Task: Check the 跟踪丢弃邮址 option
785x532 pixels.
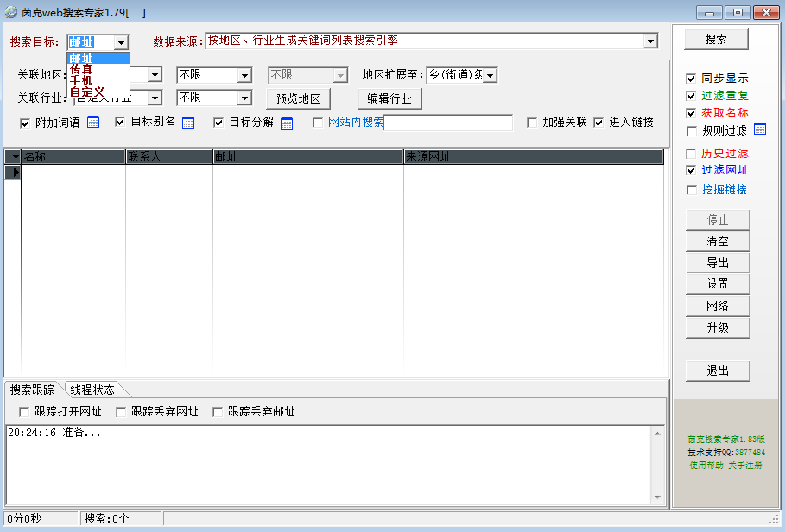Action: tap(218, 412)
